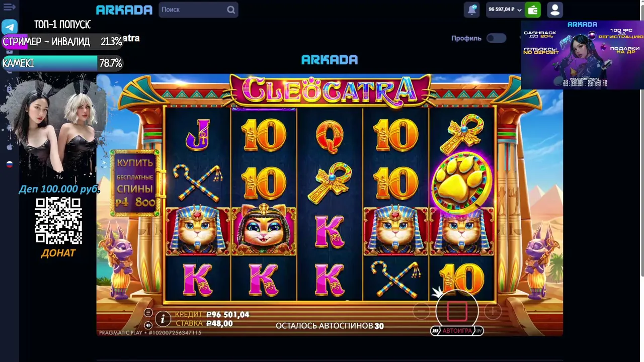Mute the slot game sound icon
The height and width of the screenshot is (362, 644).
coord(148,325)
